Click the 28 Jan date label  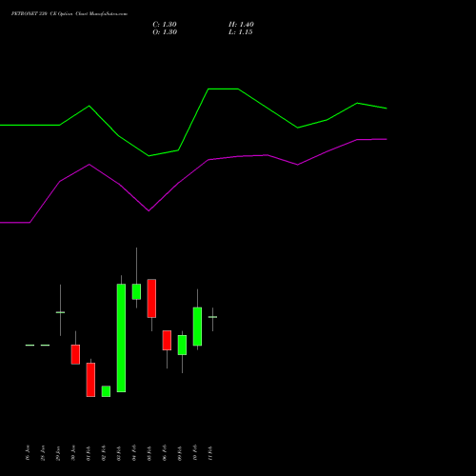click(43, 453)
